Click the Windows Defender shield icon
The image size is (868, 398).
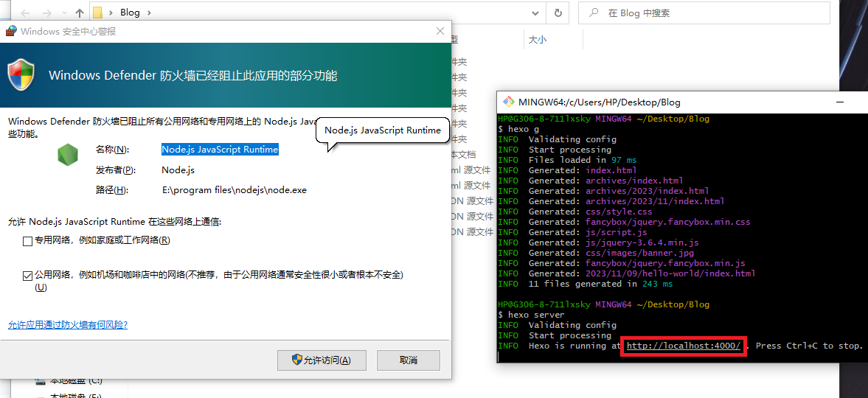[21, 74]
